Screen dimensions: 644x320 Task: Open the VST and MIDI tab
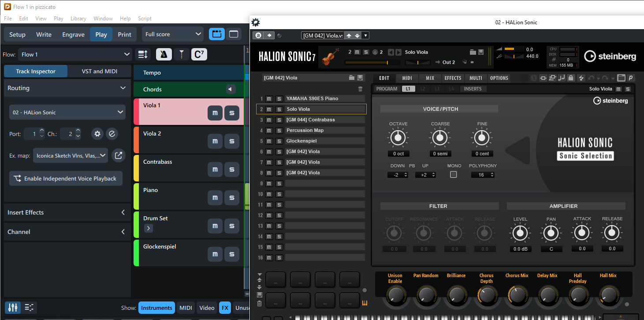(100, 71)
